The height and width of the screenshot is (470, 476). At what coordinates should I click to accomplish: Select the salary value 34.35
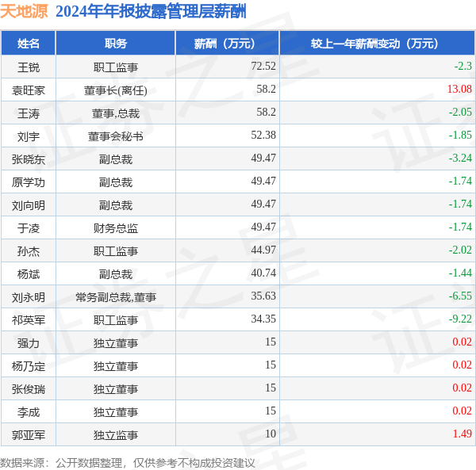(263, 319)
